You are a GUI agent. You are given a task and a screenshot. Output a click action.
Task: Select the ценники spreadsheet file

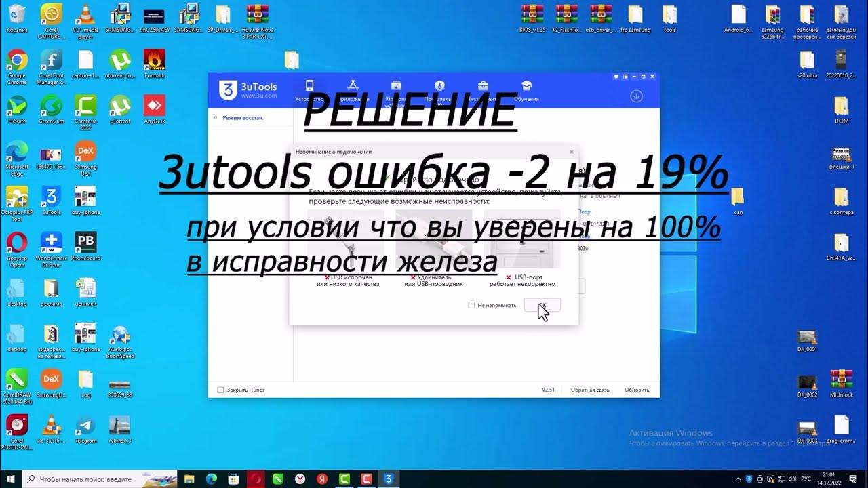click(85, 291)
